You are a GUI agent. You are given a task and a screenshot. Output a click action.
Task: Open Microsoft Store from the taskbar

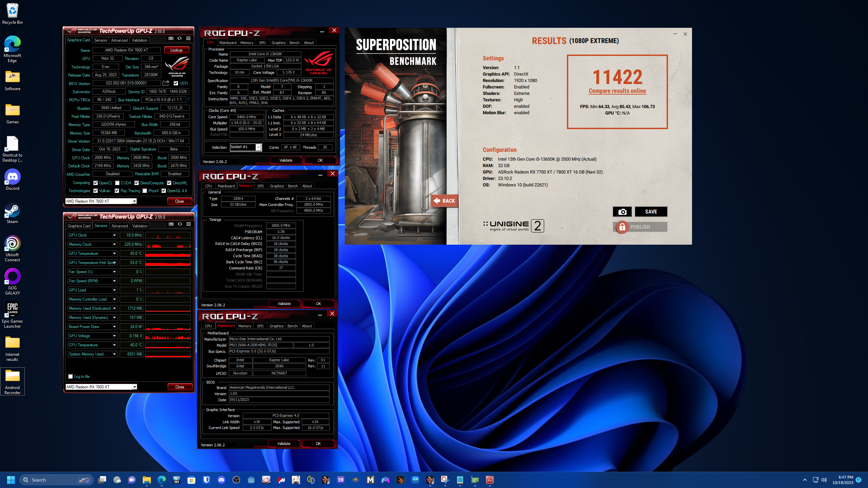pyautogui.click(x=192, y=480)
